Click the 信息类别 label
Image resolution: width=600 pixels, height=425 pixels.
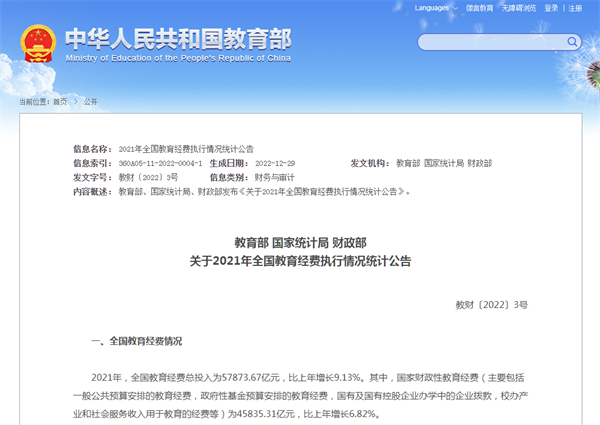229,177
